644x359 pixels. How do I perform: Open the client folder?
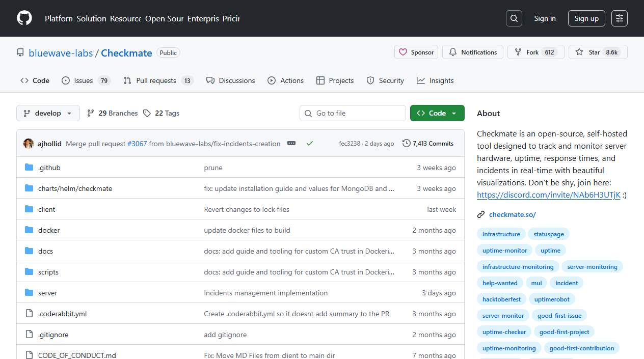[x=46, y=209]
